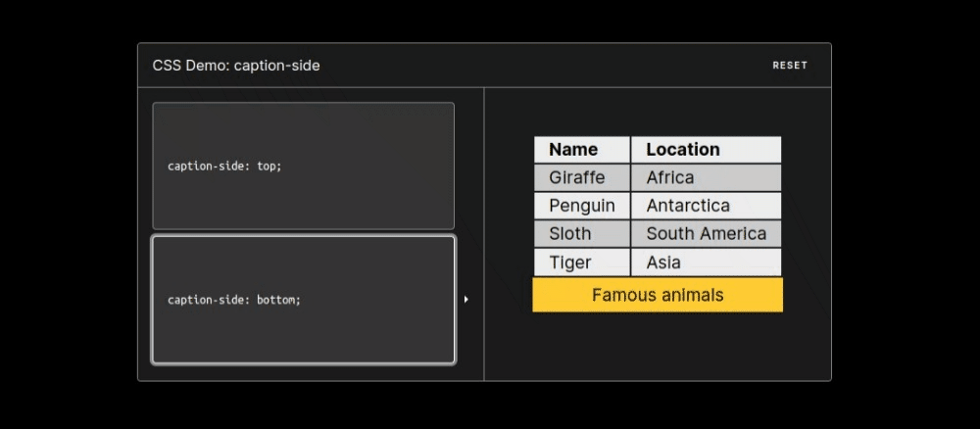This screenshot has width=980, height=429.
Task: Click the Name column header
Action: click(582, 150)
